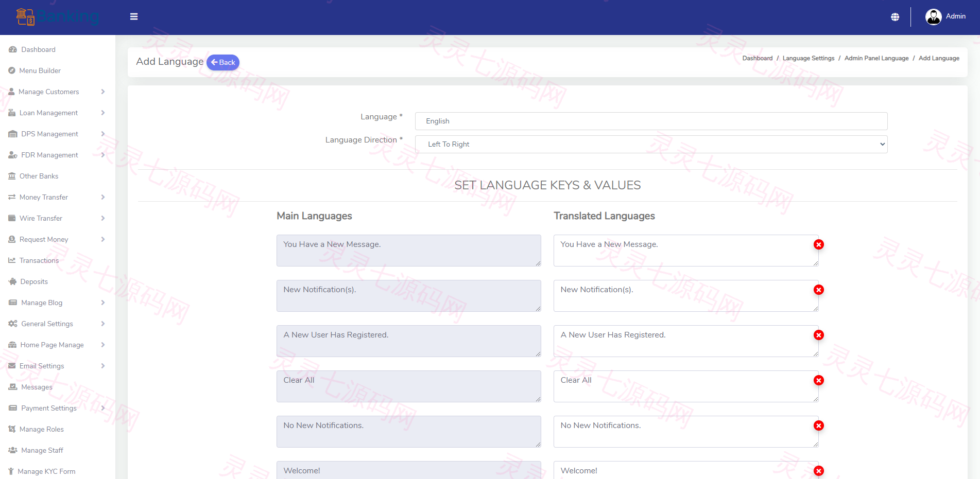The height and width of the screenshot is (479, 980).
Task: Remove the 'No New Notifications.' translation row
Action: (x=819, y=425)
